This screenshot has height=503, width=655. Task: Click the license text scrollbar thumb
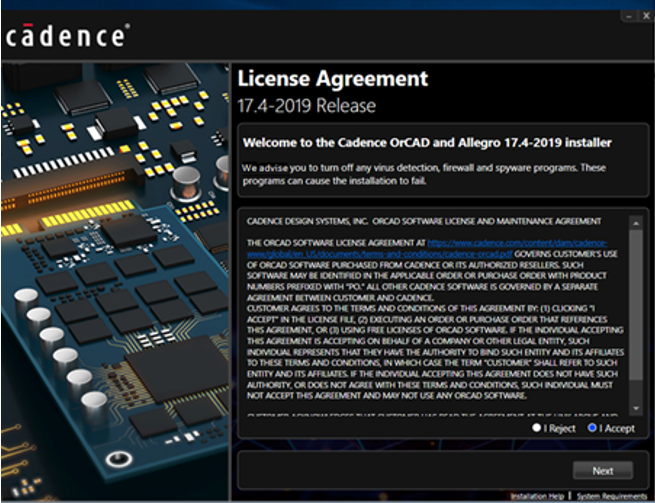[x=636, y=305]
